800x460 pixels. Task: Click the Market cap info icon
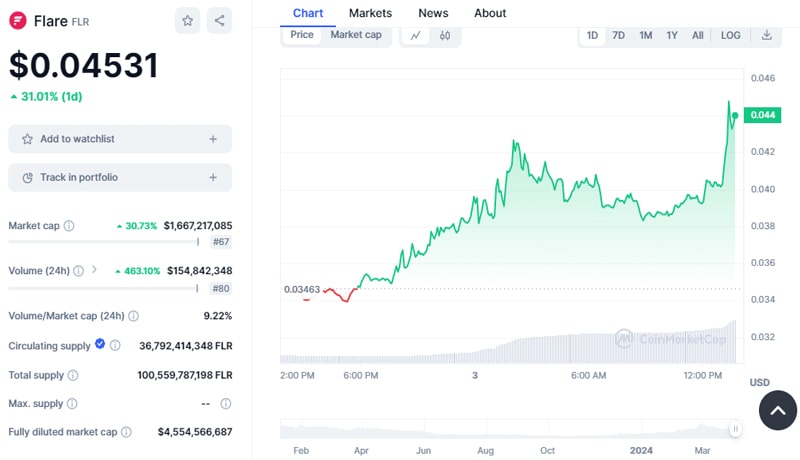pos(69,225)
